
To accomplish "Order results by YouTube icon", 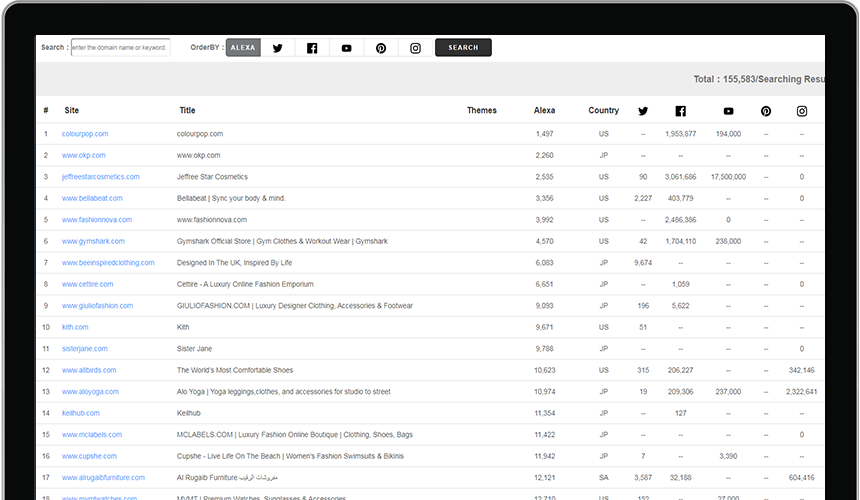I will pos(347,48).
